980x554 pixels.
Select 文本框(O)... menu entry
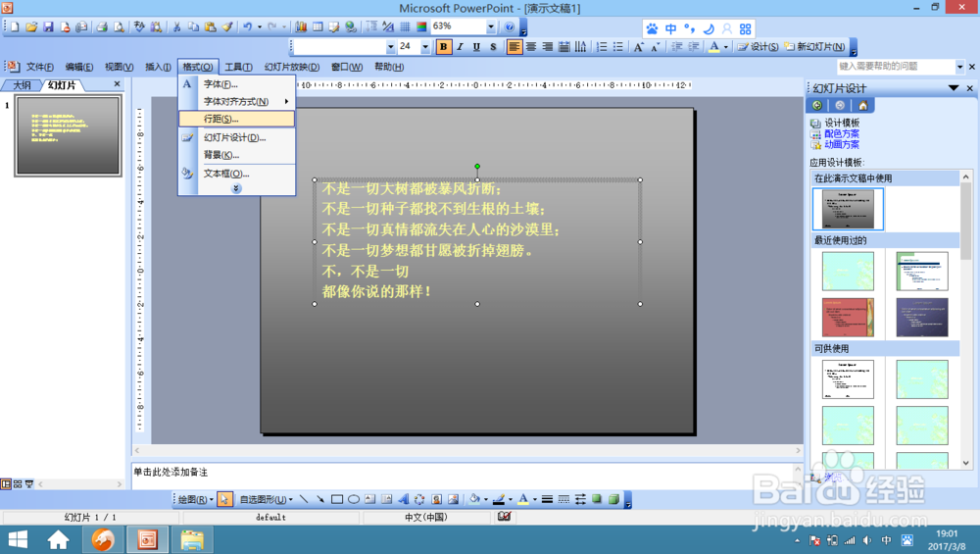(237, 174)
